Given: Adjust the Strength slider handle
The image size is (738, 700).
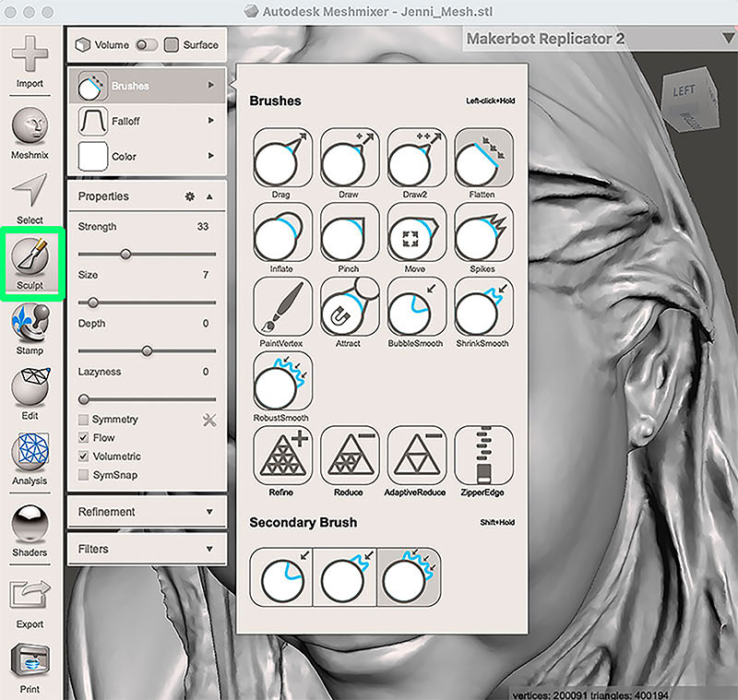Looking at the screenshot, I should (x=125, y=255).
